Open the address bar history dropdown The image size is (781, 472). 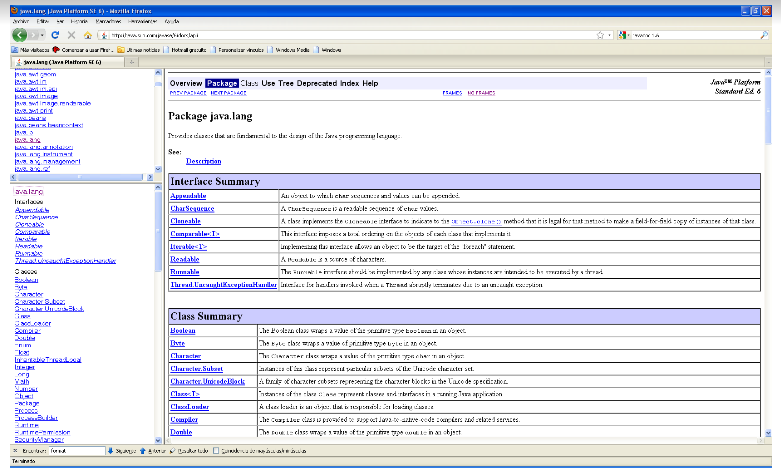(x=609, y=34)
